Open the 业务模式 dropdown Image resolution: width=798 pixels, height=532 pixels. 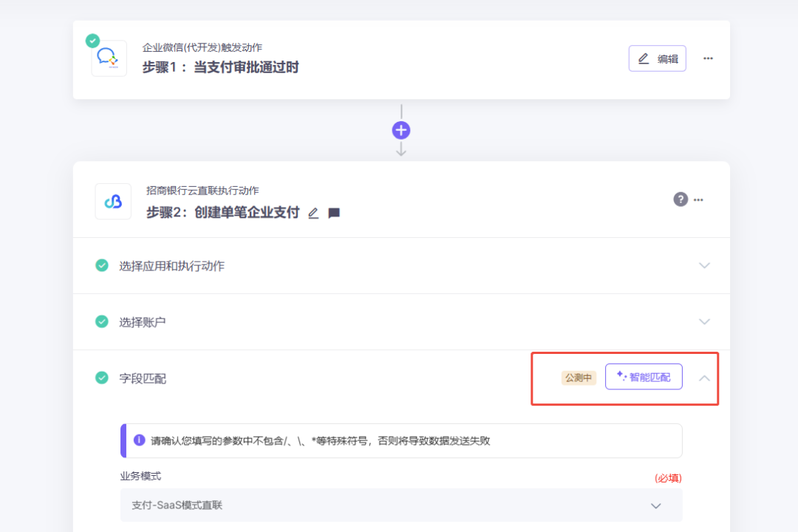point(401,505)
